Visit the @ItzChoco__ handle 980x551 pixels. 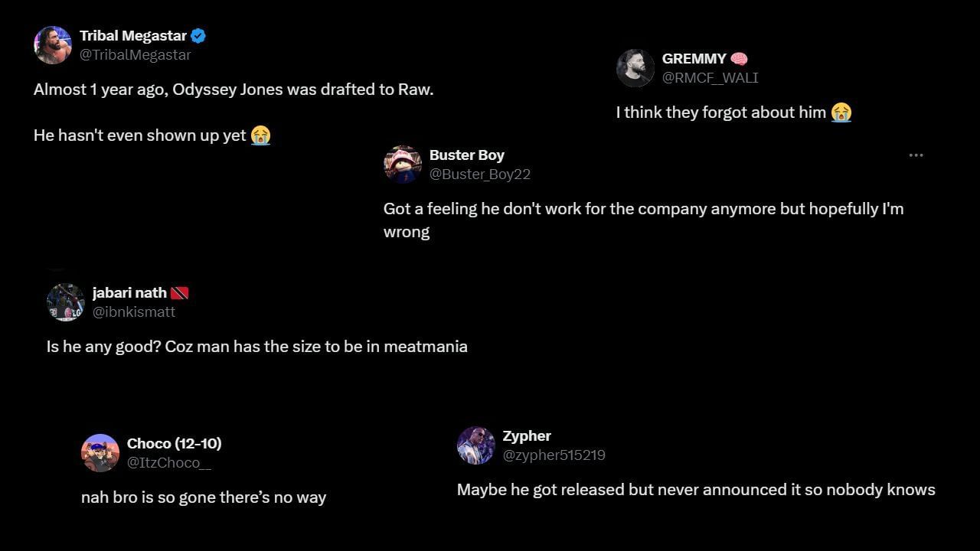pyautogui.click(x=168, y=463)
